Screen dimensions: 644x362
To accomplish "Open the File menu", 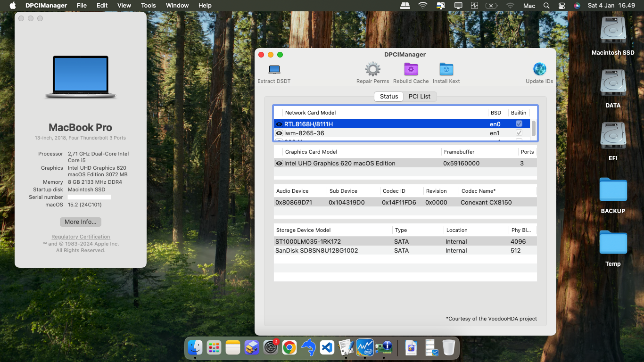I will 82,6.
